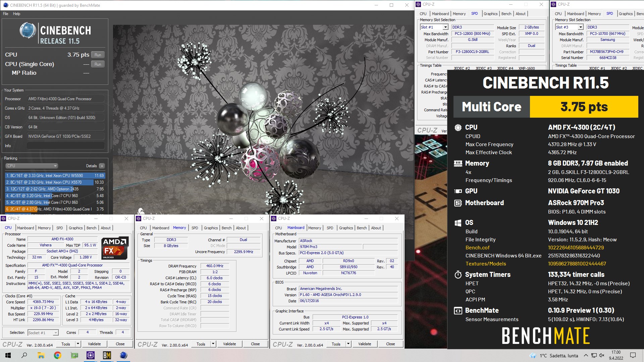The width and height of the screenshot is (644, 362).
Task: Select ranking row Intel Xeon CPU W5590
Action: (x=55, y=176)
